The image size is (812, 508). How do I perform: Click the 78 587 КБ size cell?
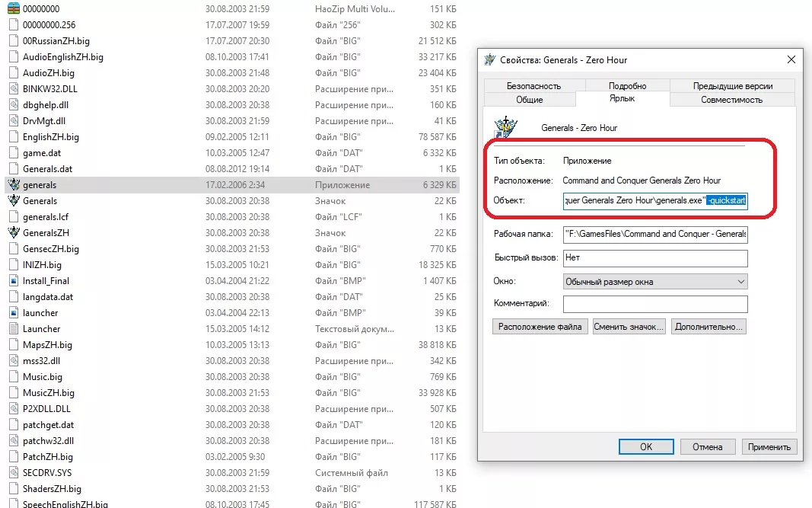pyautogui.click(x=437, y=137)
